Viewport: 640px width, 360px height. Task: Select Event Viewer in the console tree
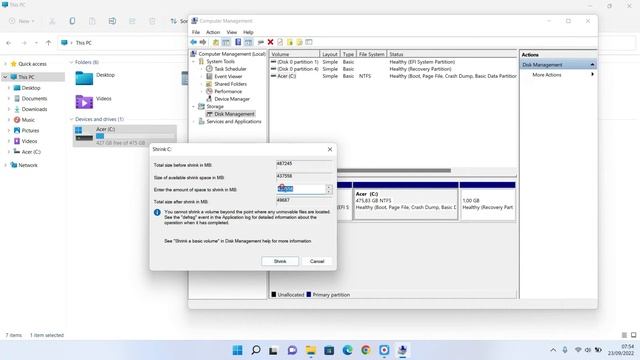pyautogui.click(x=228, y=76)
